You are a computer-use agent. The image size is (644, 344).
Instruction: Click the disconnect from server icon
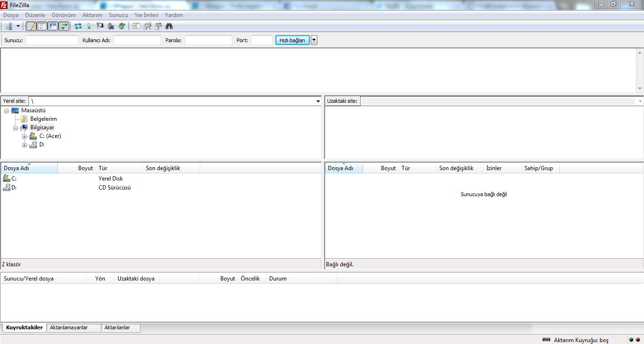coord(111,27)
